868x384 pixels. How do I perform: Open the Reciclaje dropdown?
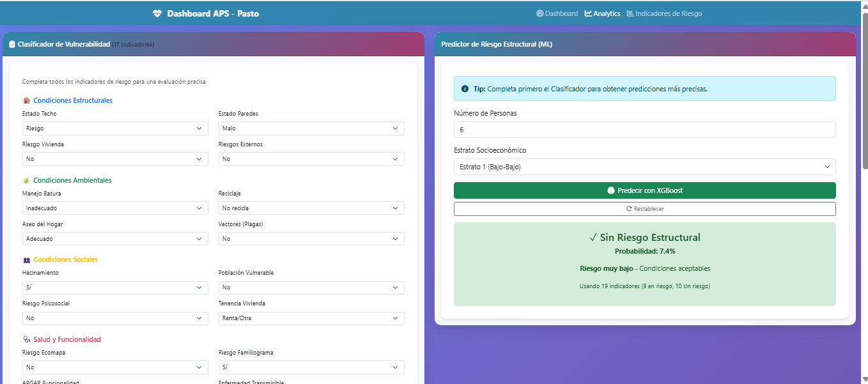point(311,208)
